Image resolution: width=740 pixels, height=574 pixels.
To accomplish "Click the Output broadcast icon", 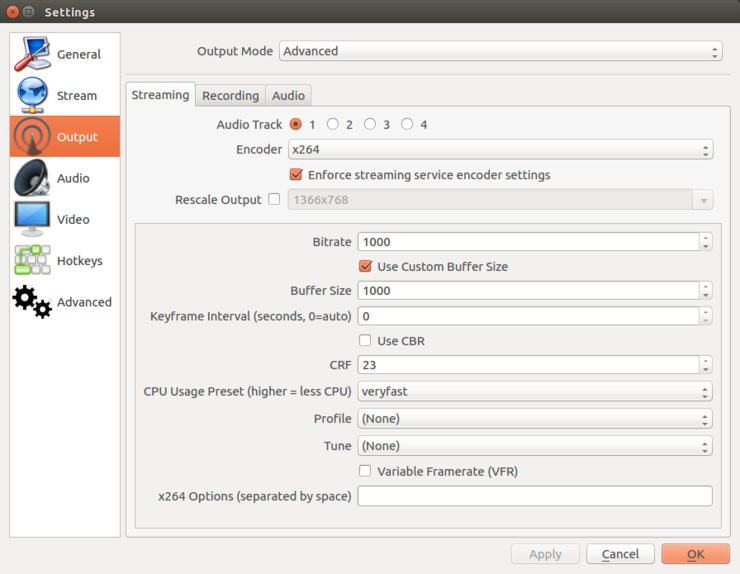I will pos(32,136).
